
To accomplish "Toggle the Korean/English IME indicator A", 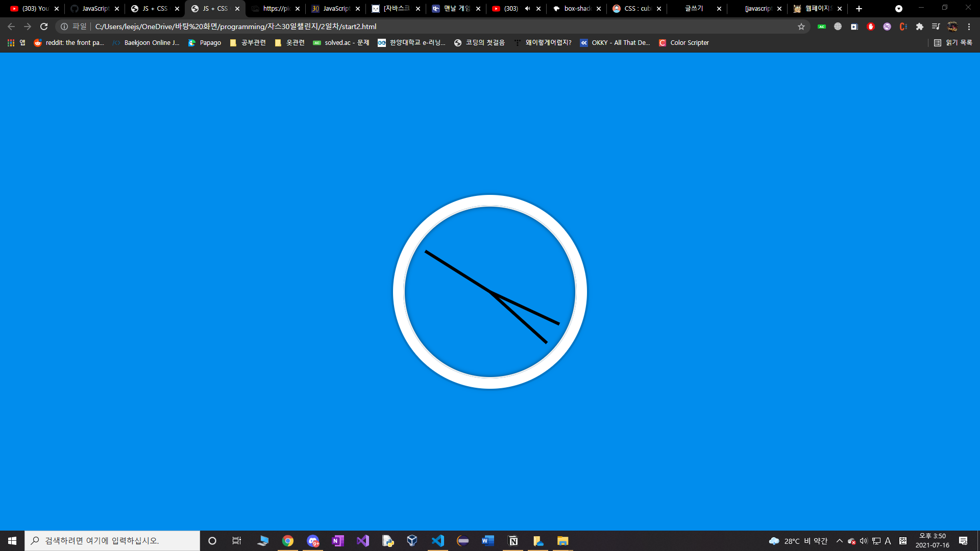I will click(x=888, y=541).
